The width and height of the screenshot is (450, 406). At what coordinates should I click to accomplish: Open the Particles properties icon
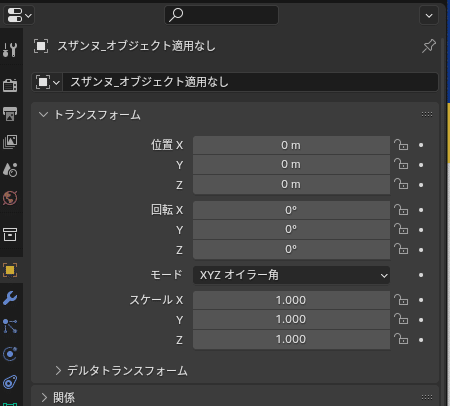pos(10,326)
